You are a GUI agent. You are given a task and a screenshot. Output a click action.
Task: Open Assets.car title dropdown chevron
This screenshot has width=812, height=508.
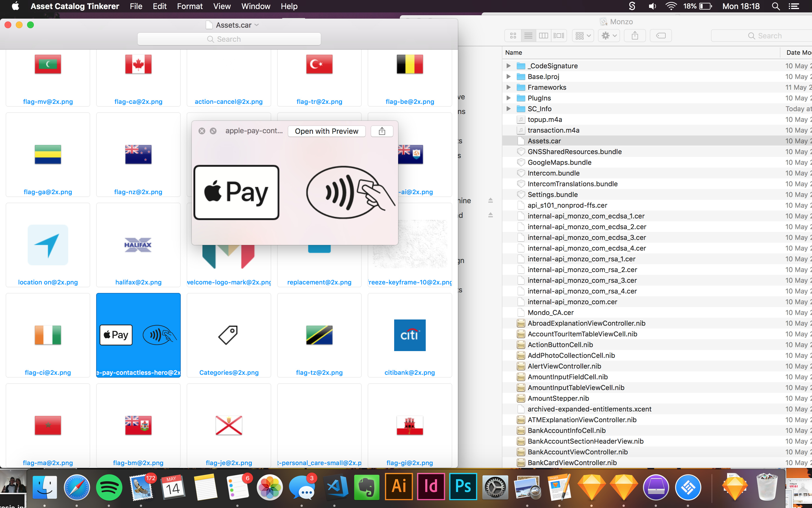(x=257, y=25)
